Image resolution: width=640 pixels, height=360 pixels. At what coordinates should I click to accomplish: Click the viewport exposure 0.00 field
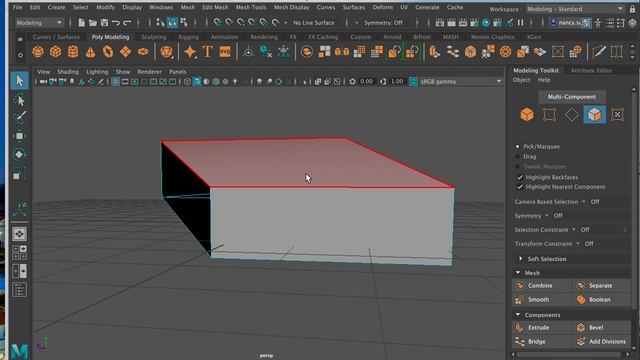[x=366, y=82]
